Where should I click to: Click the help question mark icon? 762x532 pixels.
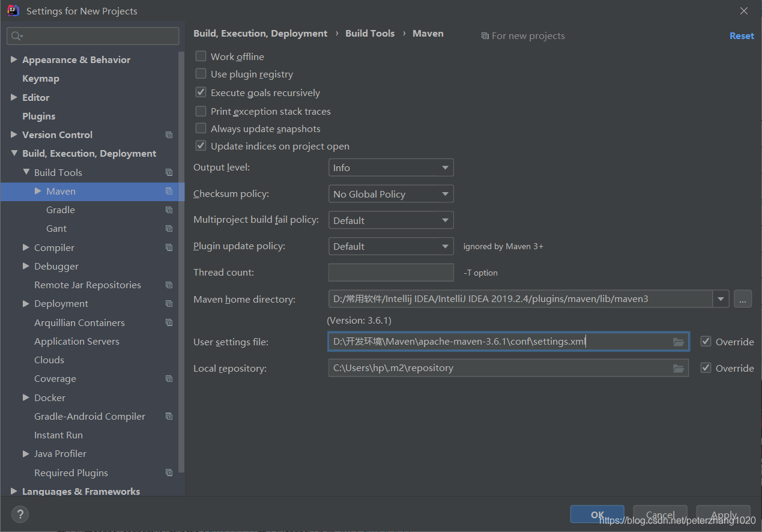[x=20, y=514]
